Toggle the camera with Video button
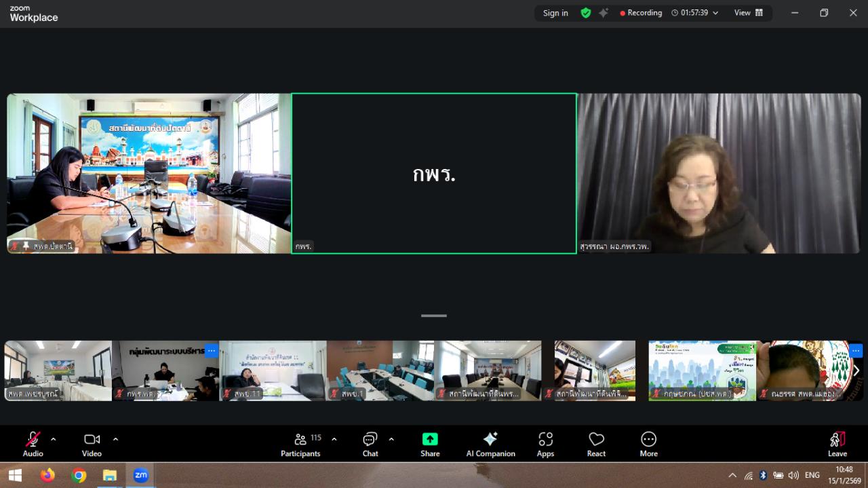Viewport: 868px width, 488px height. click(x=92, y=445)
